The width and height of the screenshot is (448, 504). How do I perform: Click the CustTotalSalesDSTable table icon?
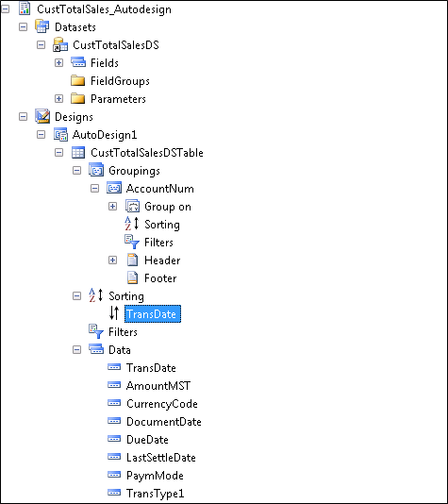pyautogui.click(x=78, y=152)
